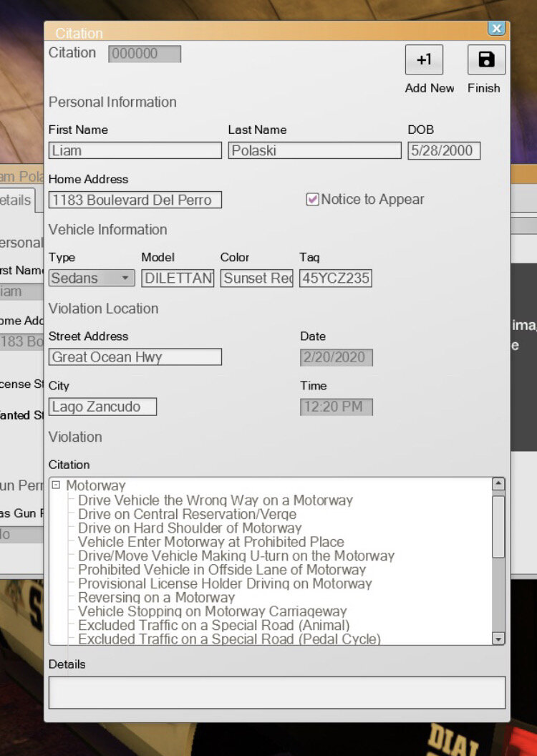Image resolution: width=537 pixels, height=756 pixels.
Task: Click the City field Lago Zancudo
Action: (102, 407)
